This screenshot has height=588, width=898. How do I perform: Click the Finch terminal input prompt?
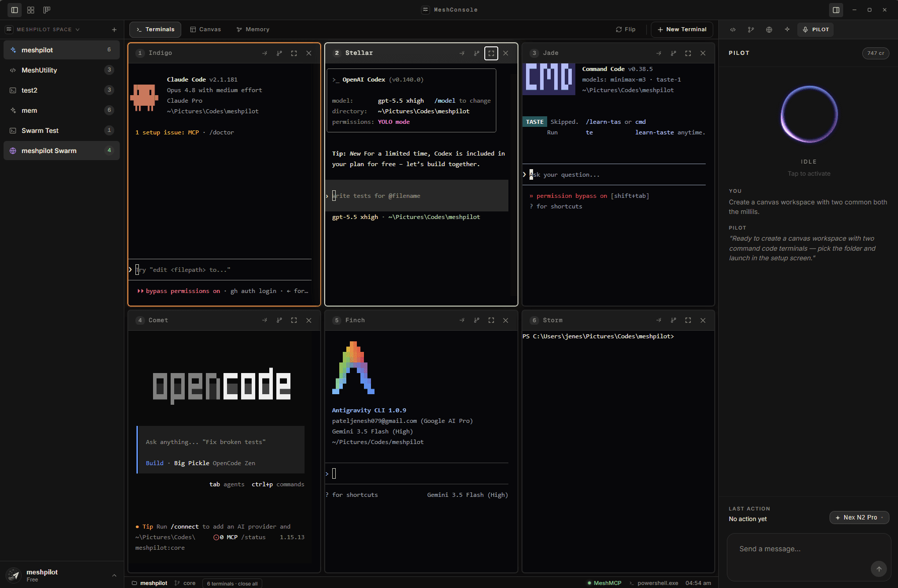click(x=417, y=474)
